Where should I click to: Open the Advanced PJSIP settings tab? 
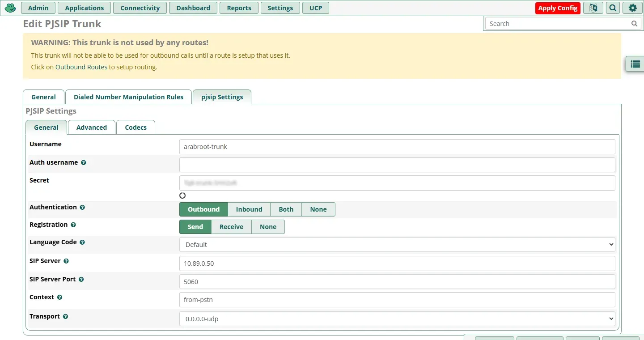pos(92,127)
